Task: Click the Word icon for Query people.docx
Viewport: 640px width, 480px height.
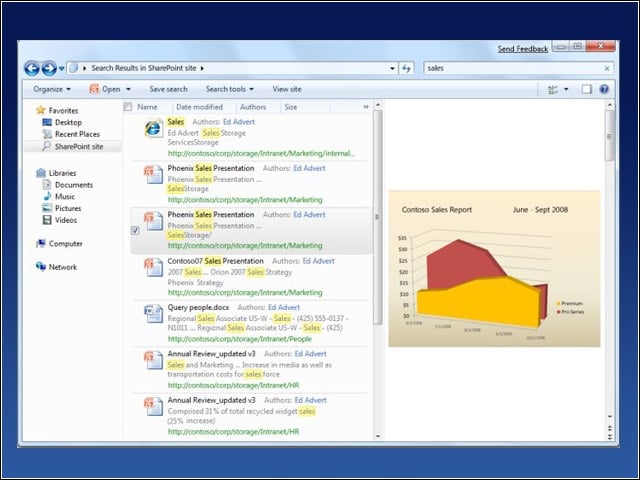Action: coord(154,314)
